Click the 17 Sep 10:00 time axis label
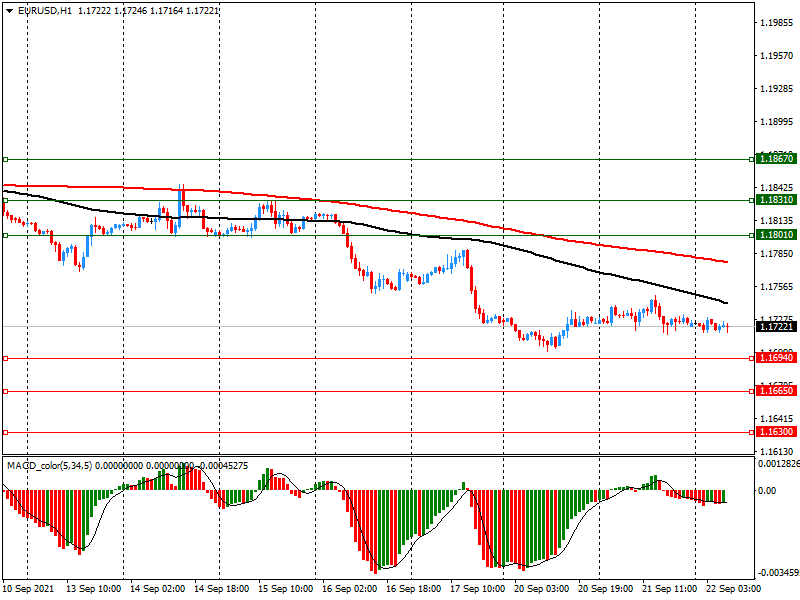This screenshot has width=800, height=600. 478,589
